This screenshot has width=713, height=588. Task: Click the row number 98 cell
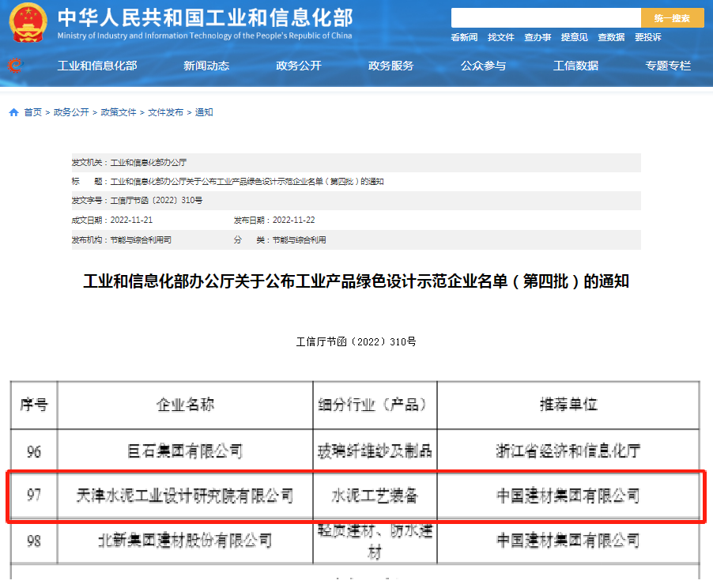pos(34,541)
